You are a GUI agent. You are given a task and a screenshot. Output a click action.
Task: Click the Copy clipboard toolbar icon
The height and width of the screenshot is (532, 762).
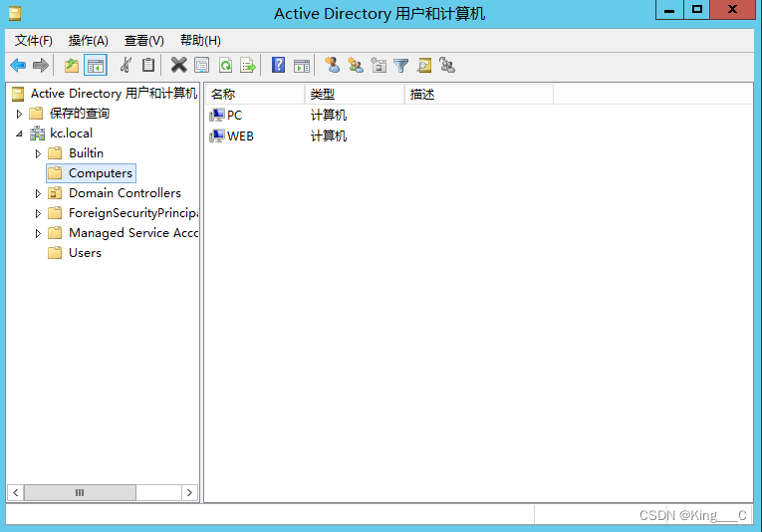pyautogui.click(x=148, y=65)
